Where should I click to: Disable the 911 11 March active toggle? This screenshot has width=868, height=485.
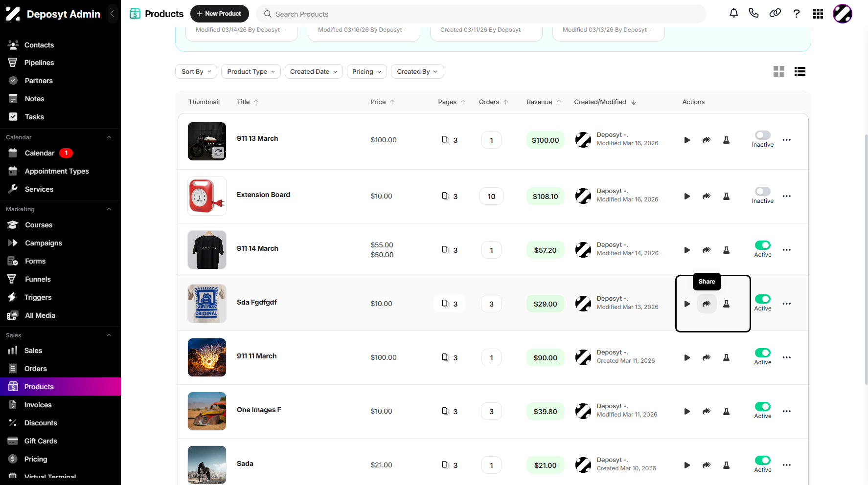(763, 353)
